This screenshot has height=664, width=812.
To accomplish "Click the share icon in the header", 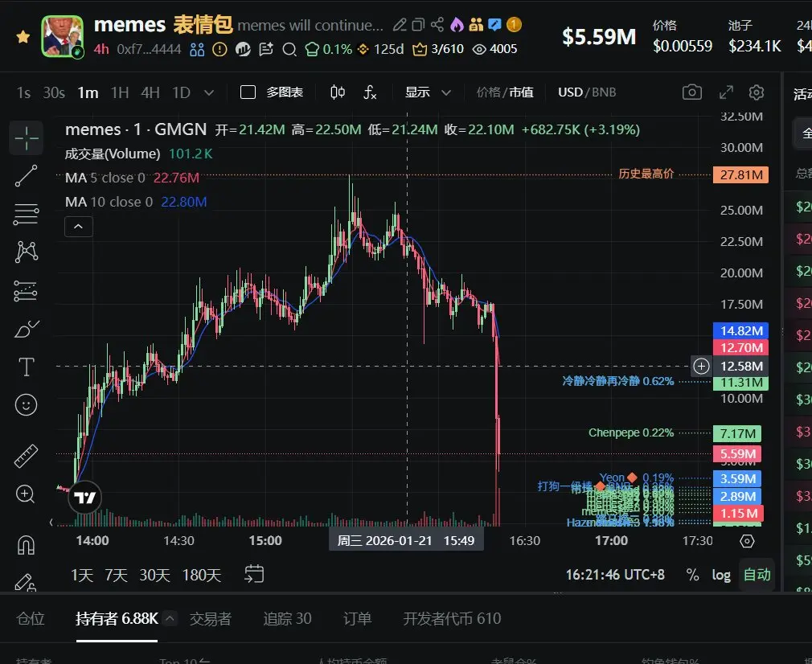I will coord(437,25).
